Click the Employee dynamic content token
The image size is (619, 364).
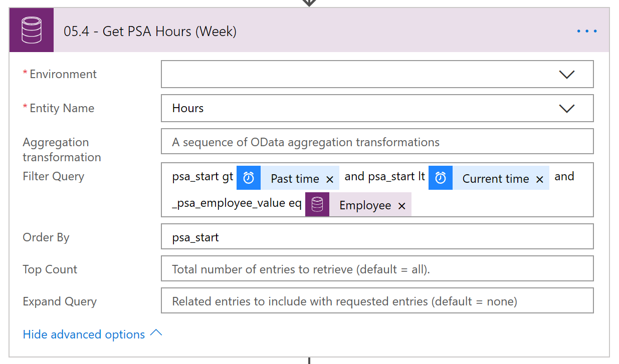click(x=365, y=205)
